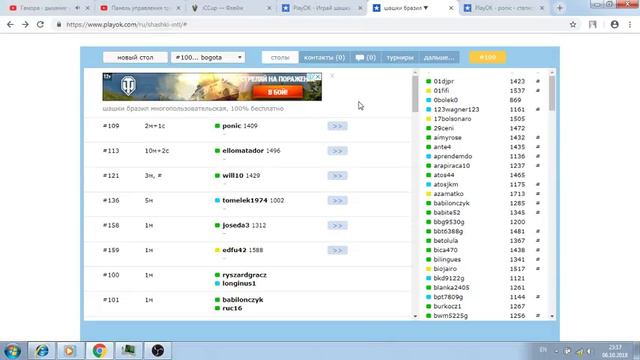Click browser forward arrow
The width and height of the screenshot is (640, 360).
click(x=25, y=24)
